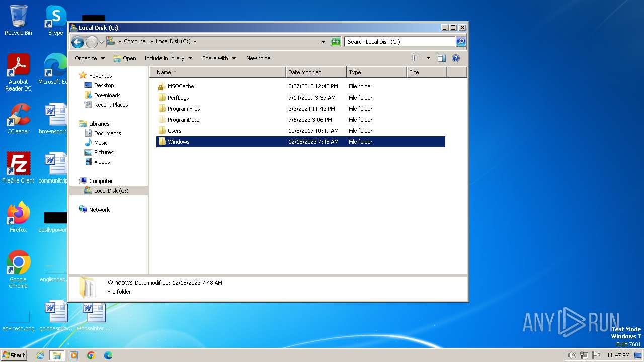644x362 pixels.
Task: Click the volume speaker tray icon
Action: pos(572,355)
